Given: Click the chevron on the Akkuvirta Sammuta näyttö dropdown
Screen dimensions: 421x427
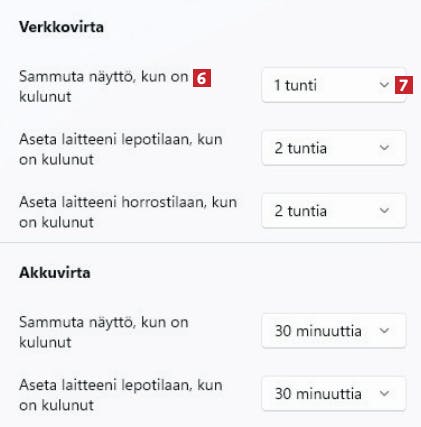Looking at the screenshot, I should click(x=384, y=331).
